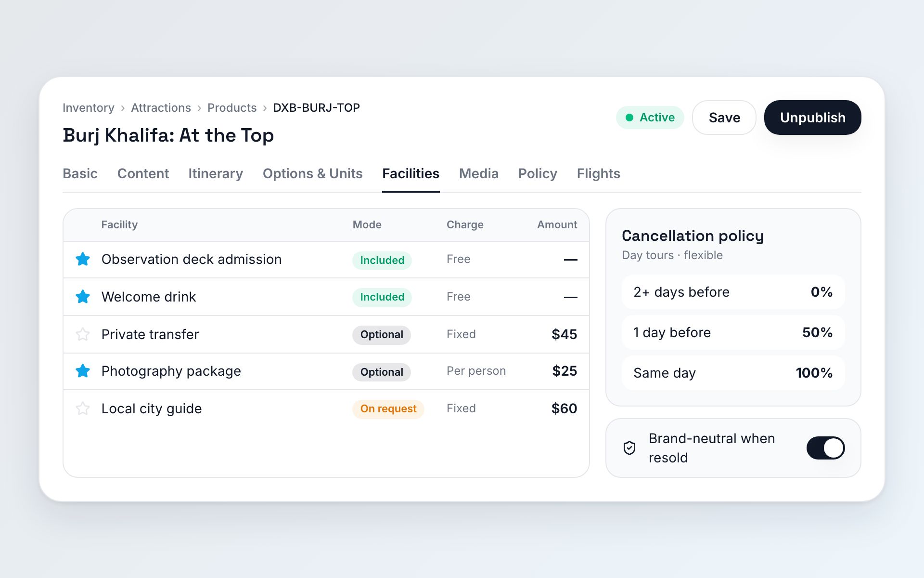
Task: Click Included badge for Welcome drink
Action: [382, 297]
